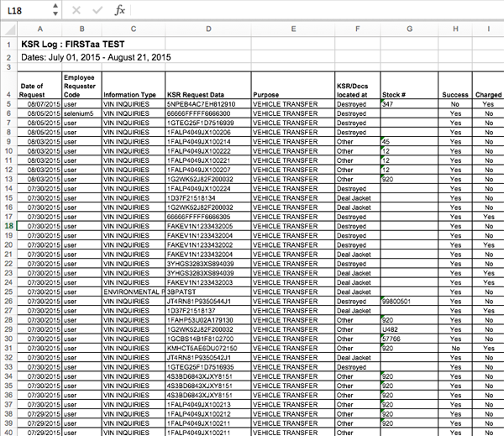Click the Name Box stepper arrows

click(55, 11)
